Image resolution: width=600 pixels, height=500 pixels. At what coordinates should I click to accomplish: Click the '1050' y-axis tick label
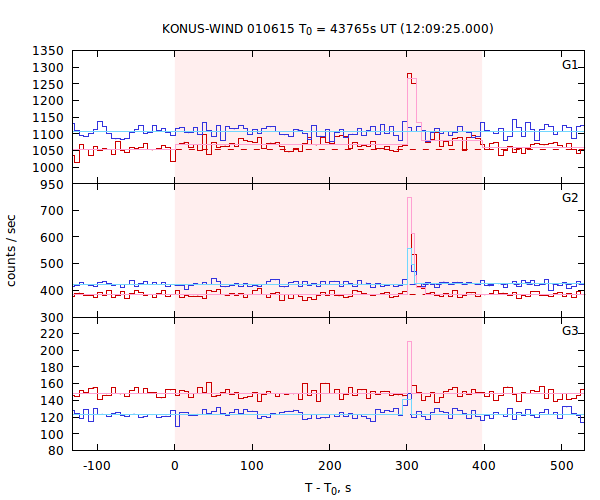(x=48, y=151)
